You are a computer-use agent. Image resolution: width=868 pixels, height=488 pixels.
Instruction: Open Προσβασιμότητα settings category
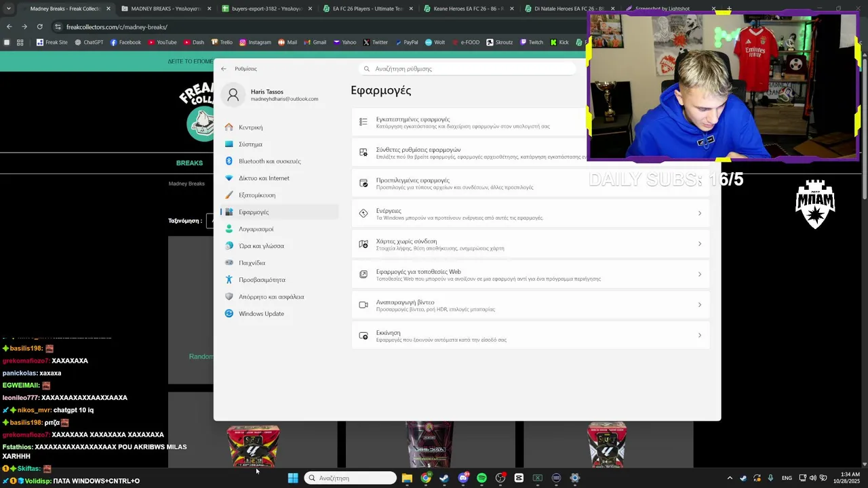(279, 280)
